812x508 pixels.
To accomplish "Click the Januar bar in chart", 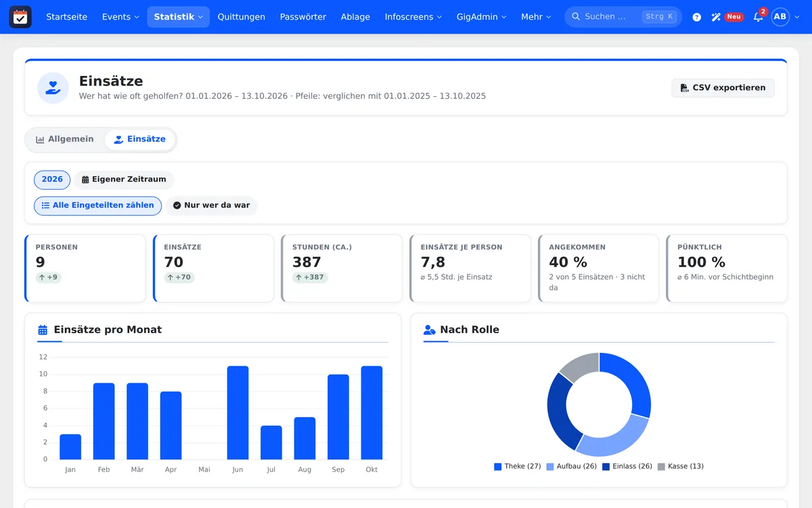I will coord(70,447).
